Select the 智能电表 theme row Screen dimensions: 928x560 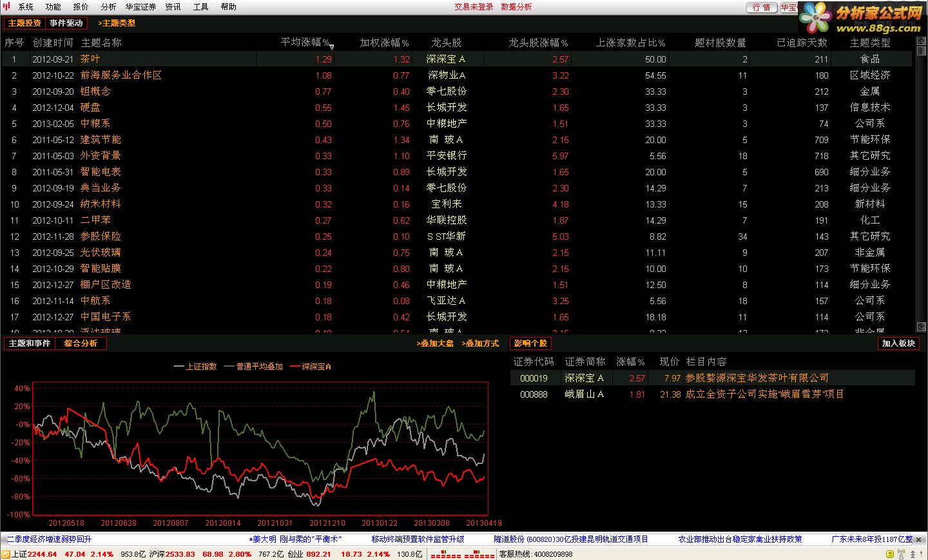tap(456, 171)
